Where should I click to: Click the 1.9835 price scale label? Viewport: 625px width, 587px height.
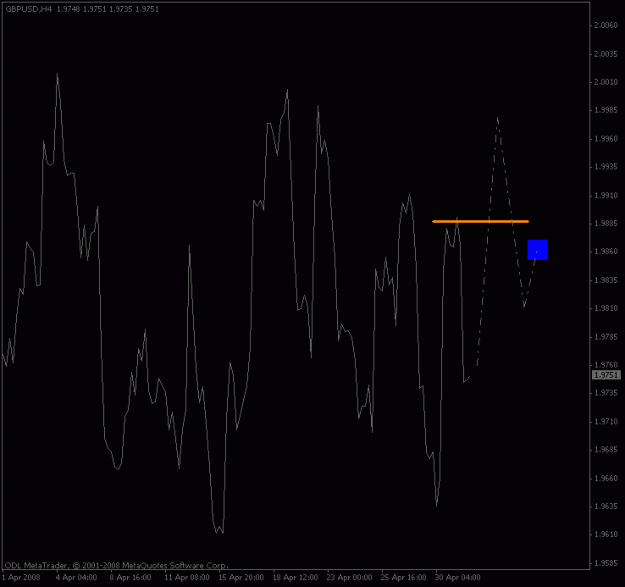tap(606, 280)
